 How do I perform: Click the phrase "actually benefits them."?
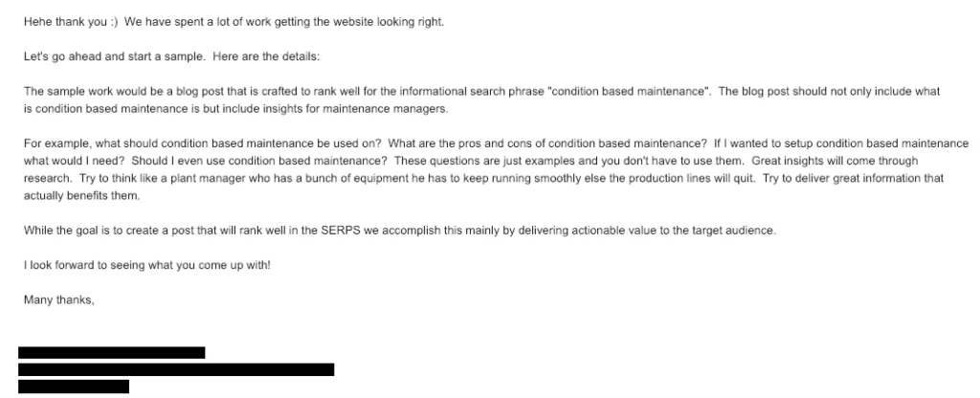pos(82,196)
